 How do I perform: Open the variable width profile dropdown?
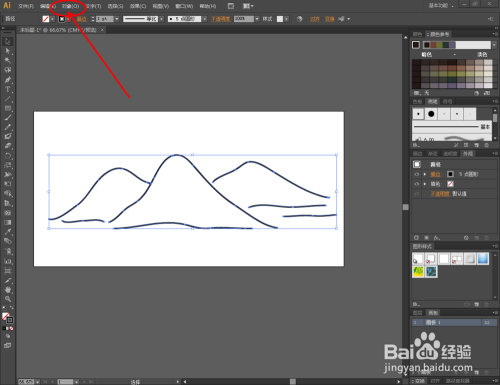[161, 19]
